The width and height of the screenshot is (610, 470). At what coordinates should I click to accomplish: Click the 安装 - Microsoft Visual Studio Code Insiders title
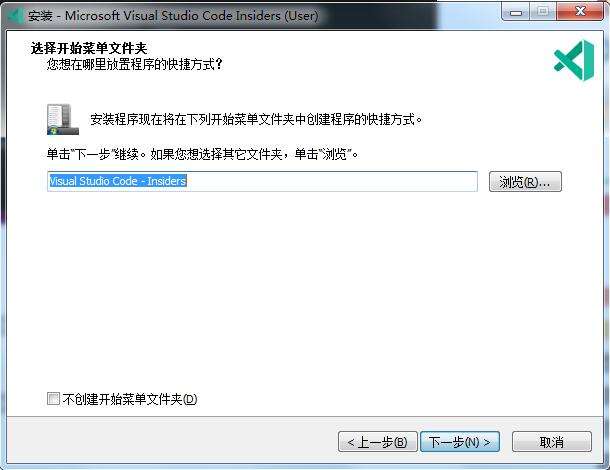tap(173, 16)
